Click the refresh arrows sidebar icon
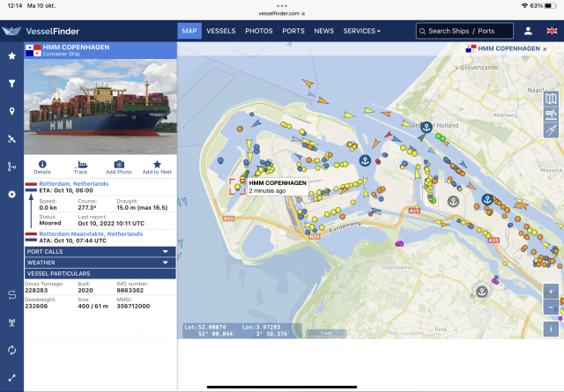The height and width of the screenshot is (392, 564). click(x=11, y=350)
